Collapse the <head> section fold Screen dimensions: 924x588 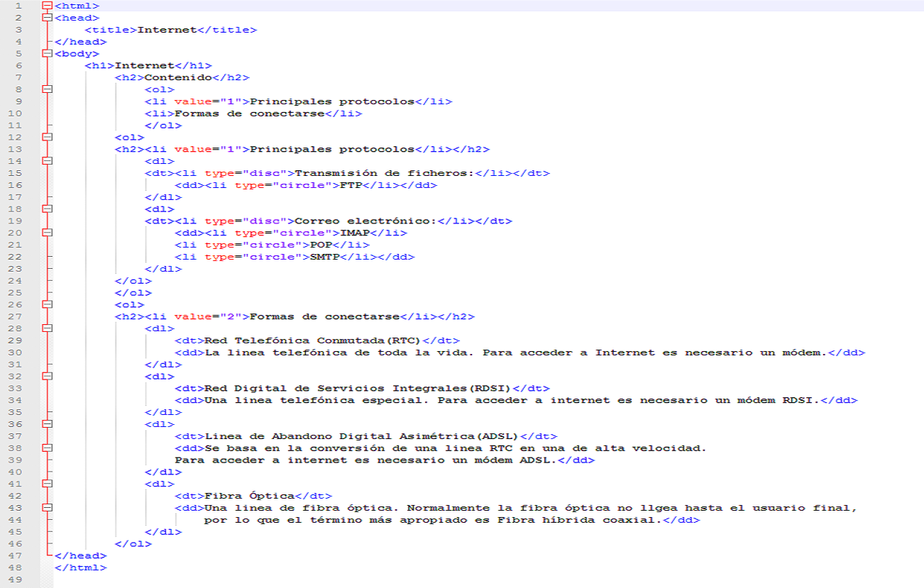[46, 17]
